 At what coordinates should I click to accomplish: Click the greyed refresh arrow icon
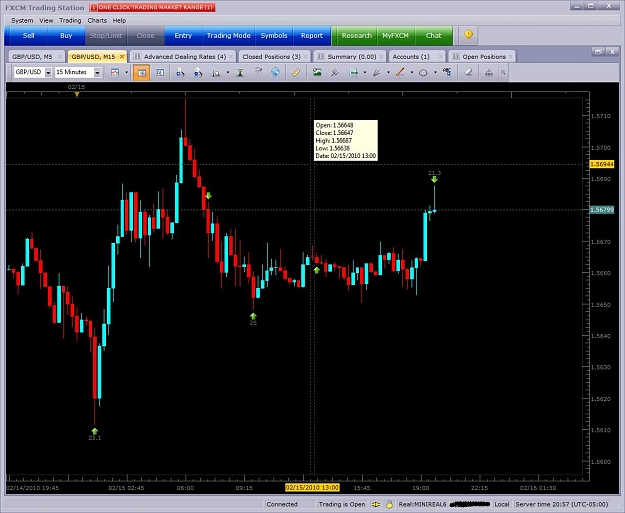[x=258, y=72]
